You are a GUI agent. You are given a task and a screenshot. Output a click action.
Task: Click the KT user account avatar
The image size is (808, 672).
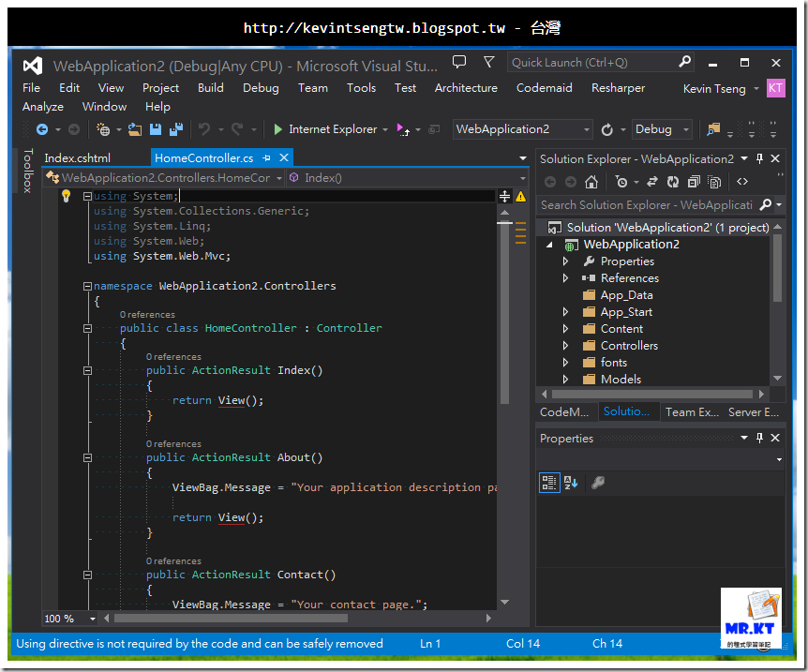(x=775, y=88)
